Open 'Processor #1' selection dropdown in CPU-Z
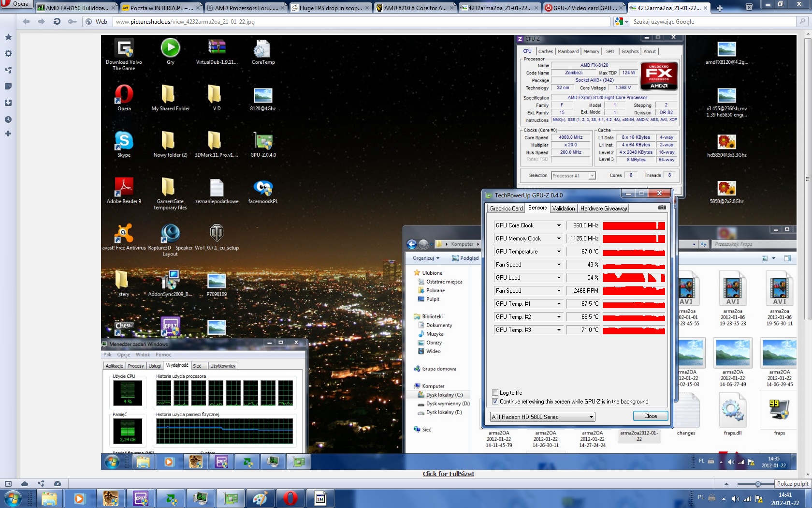812x508 pixels. (573, 176)
